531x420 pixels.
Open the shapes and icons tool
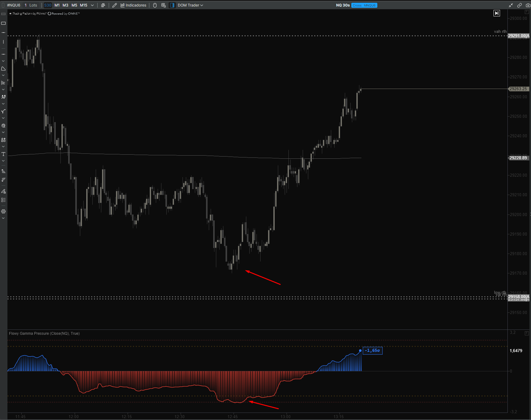3,140
